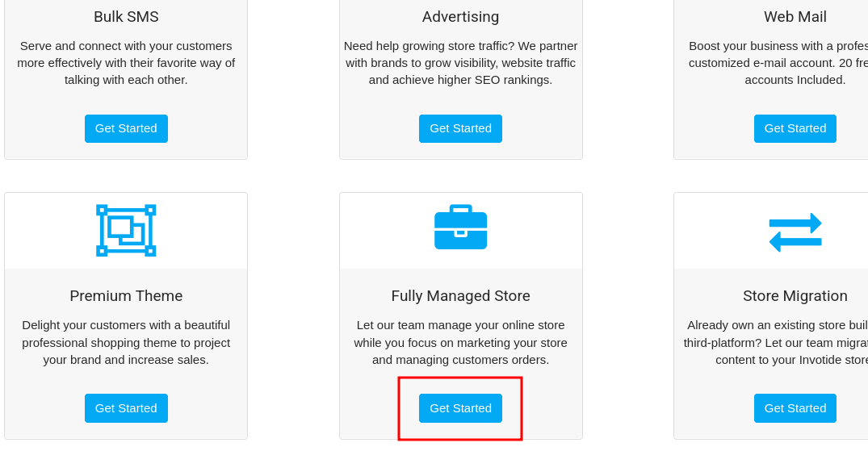The height and width of the screenshot is (451, 868).
Task: Select the Premium Theme heading
Action: pos(126,296)
